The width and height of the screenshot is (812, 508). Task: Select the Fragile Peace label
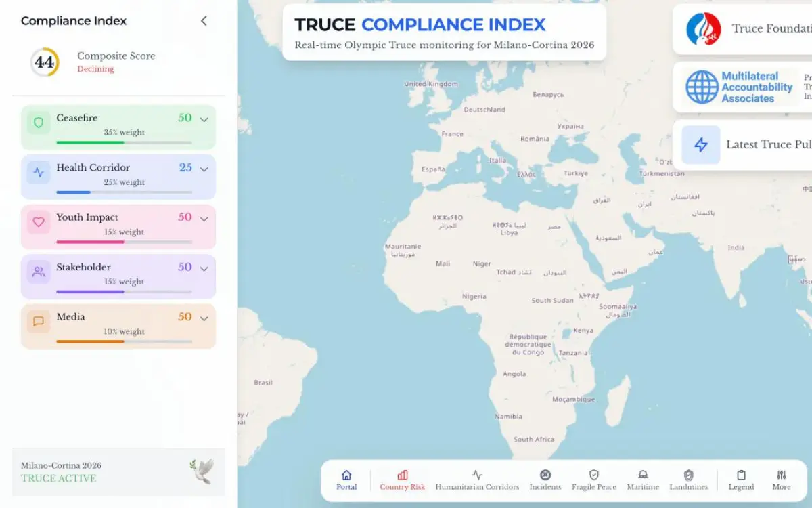point(594,487)
